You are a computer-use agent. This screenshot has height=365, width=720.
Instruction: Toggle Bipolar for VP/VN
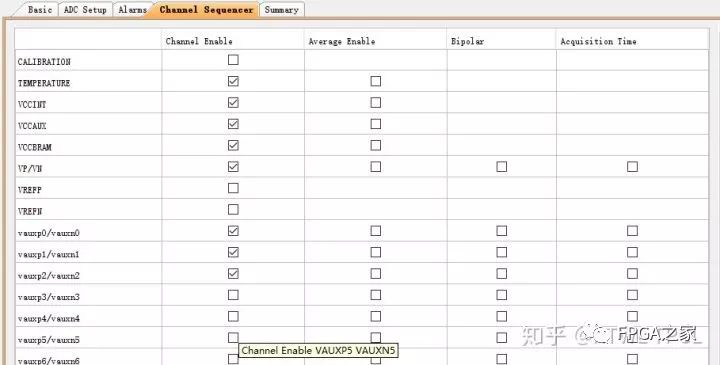[x=502, y=167]
